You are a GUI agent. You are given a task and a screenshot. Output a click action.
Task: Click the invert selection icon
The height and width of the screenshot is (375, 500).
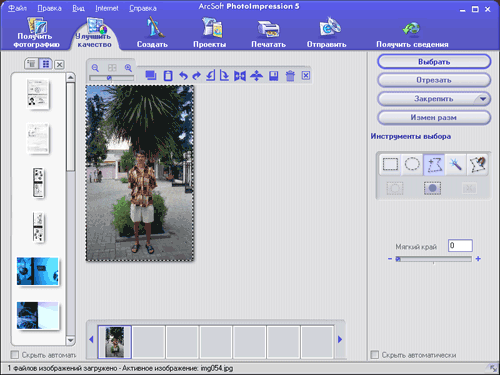432,188
